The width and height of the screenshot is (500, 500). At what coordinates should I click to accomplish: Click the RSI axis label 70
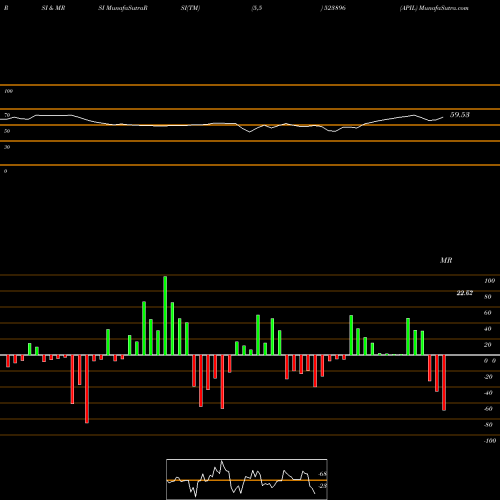coord(7,115)
